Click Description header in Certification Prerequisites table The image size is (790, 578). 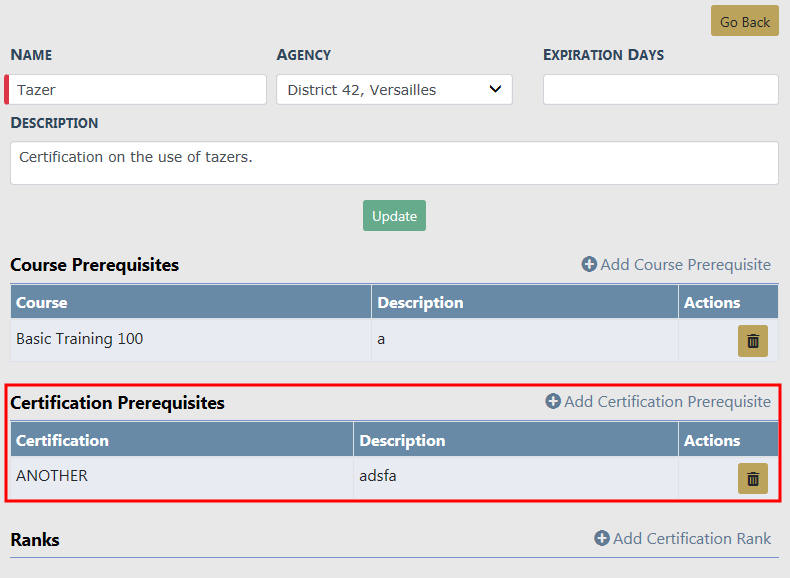(x=402, y=441)
